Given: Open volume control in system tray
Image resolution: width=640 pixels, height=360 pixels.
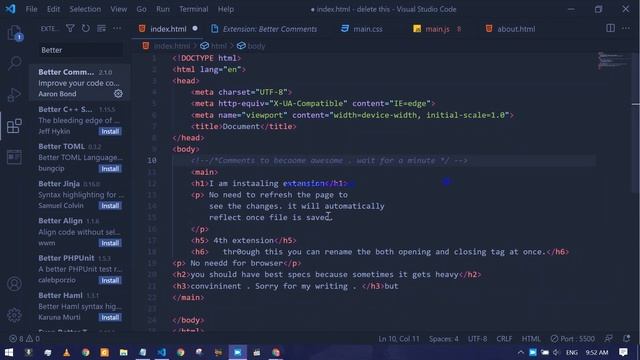Looking at the screenshot, I should point(557,352).
